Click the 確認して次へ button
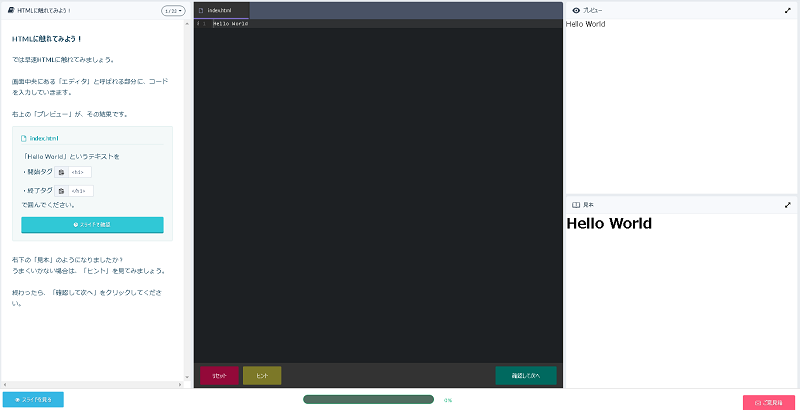This screenshot has width=800, height=410. [x=526, y=376]
